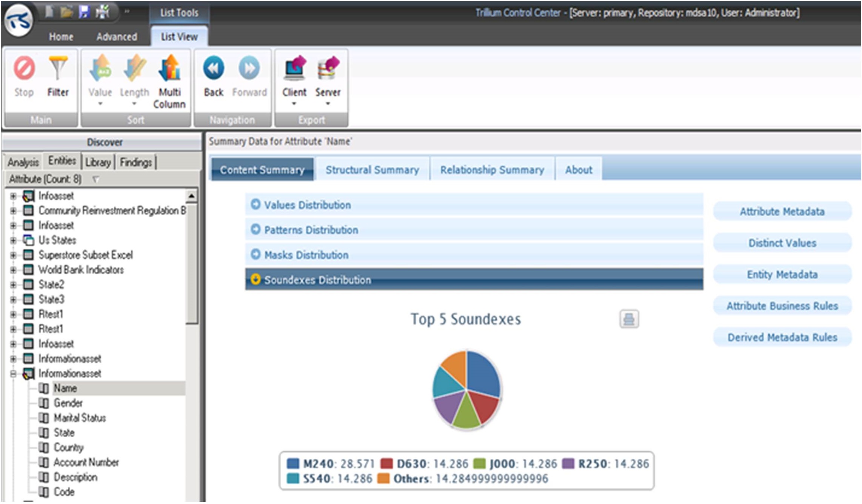This screenshot has height=504, width=862.
Task: Select the State attribute in Informationasset
Action: pyautogui.click(x=64, y=433)
